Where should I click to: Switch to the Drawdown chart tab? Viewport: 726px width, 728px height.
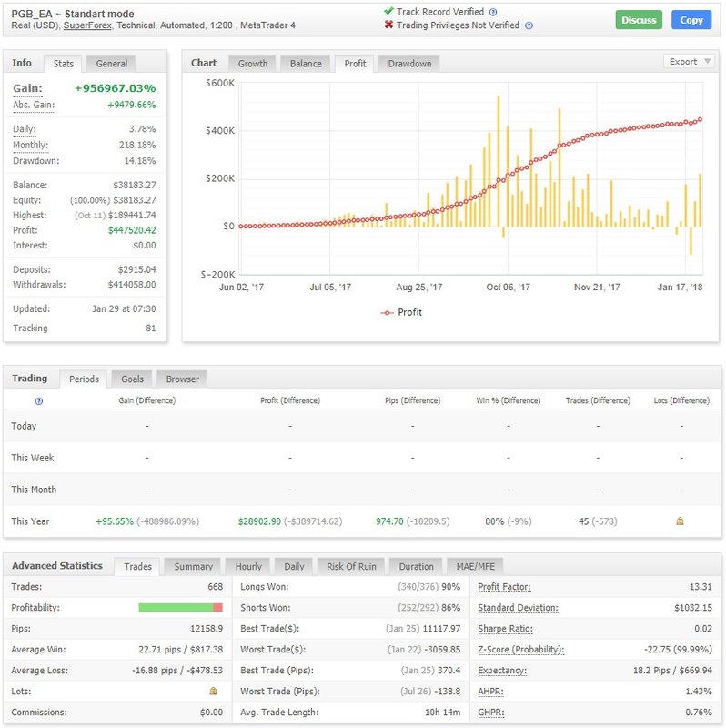pyautogui.click(x=409, y=64)
